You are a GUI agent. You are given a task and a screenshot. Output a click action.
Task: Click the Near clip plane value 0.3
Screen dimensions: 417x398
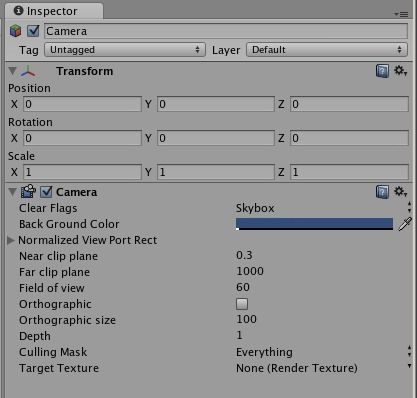(x=244, y=255)
